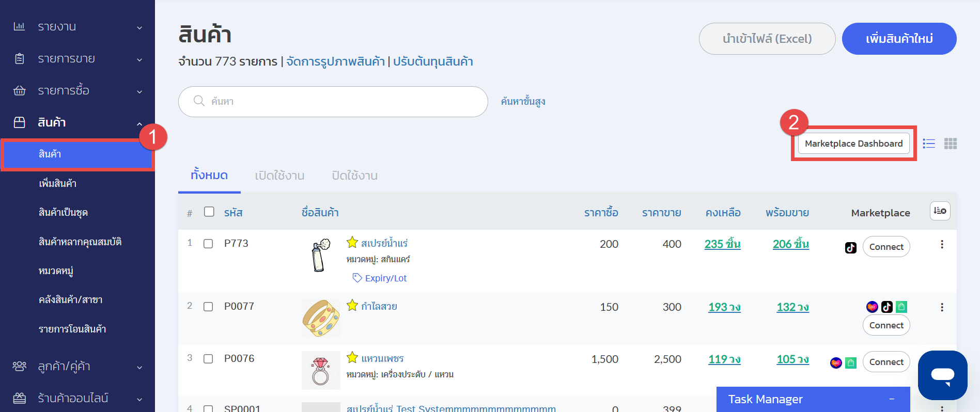The image size is (980, 412).
Task: Expand the รายงาน sidebar menu
Action: [x=77, y=27]
